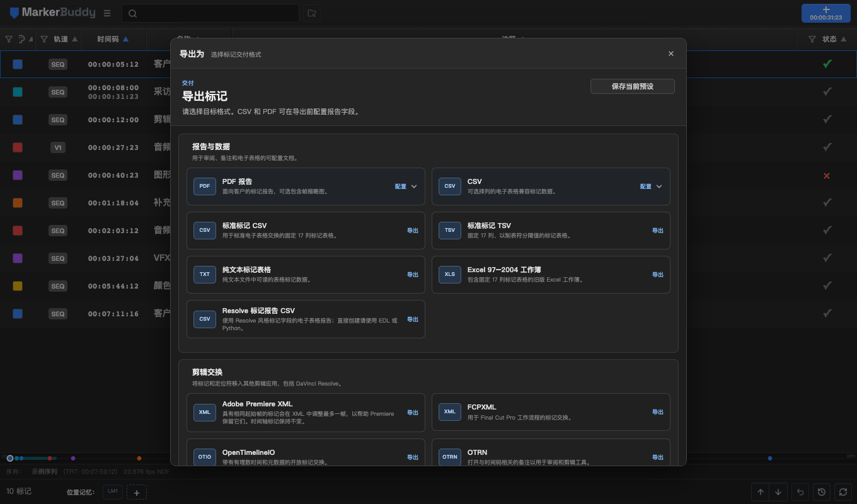
Task: Select the LM1 location memory chip
Action: (113, 491)
